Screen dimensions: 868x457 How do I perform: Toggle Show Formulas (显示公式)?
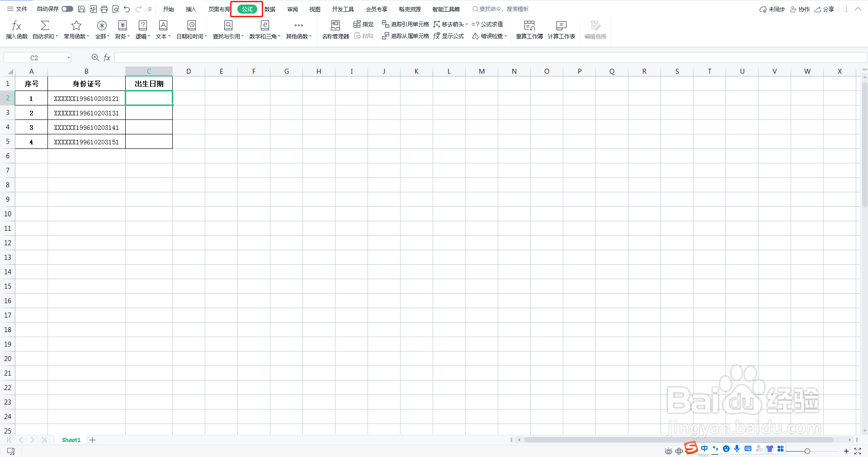click(448, 36)
